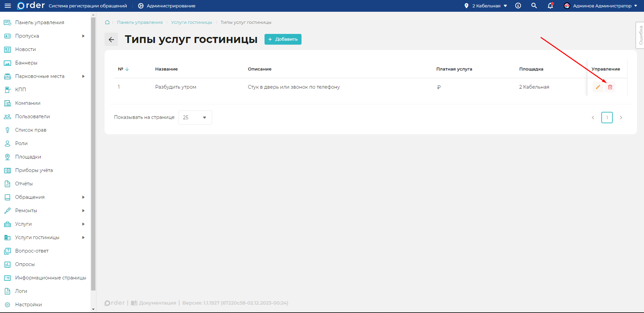Image resolution: width=644 pixels, height=313 pixels.
Task: Open the Услуги гостиницы breadcrumb link
Action: pos(191,22)
